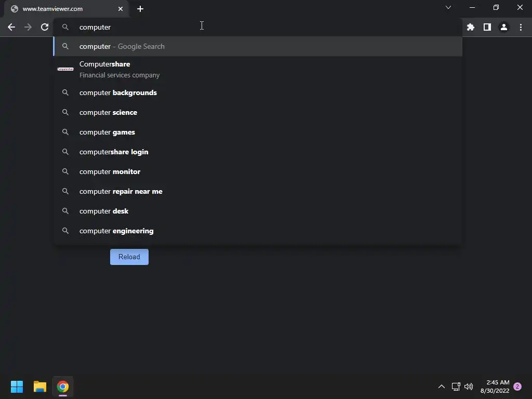Image resolution: width=532 pixels, height=399 pixels.
Task: Click search icon beside 'computer games'
Action: 65,132
